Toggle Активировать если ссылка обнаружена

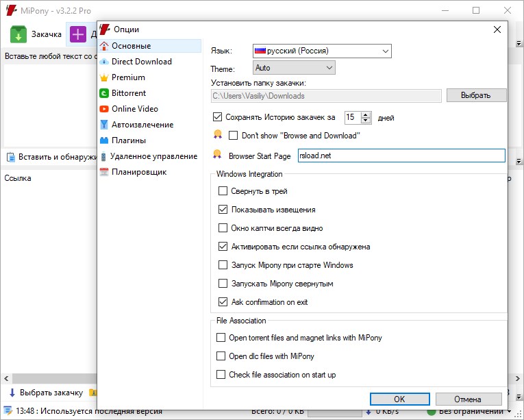[x=223, y=247]
